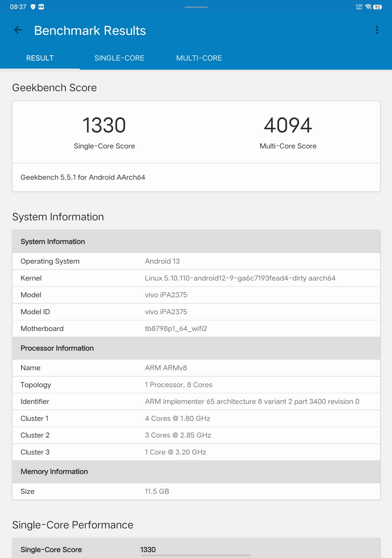Tap the memory Size label
Viewport: 392px width, 558px height.
click(27, 491)
